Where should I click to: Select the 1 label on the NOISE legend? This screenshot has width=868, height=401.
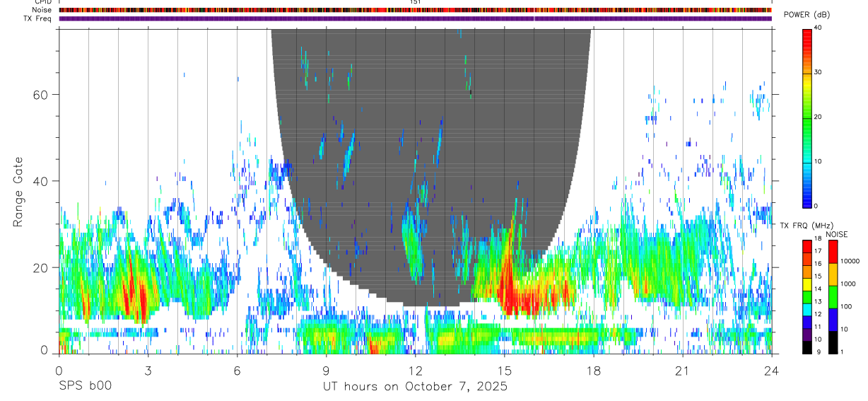tap(840, 352)
